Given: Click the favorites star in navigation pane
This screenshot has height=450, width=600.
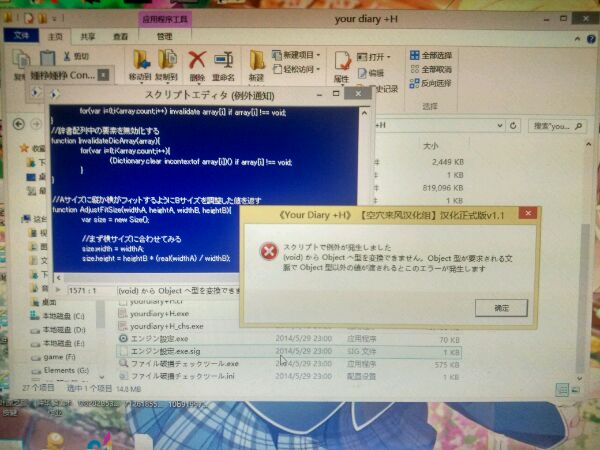Looking at the screenshot, I should [x=24, y=148].
